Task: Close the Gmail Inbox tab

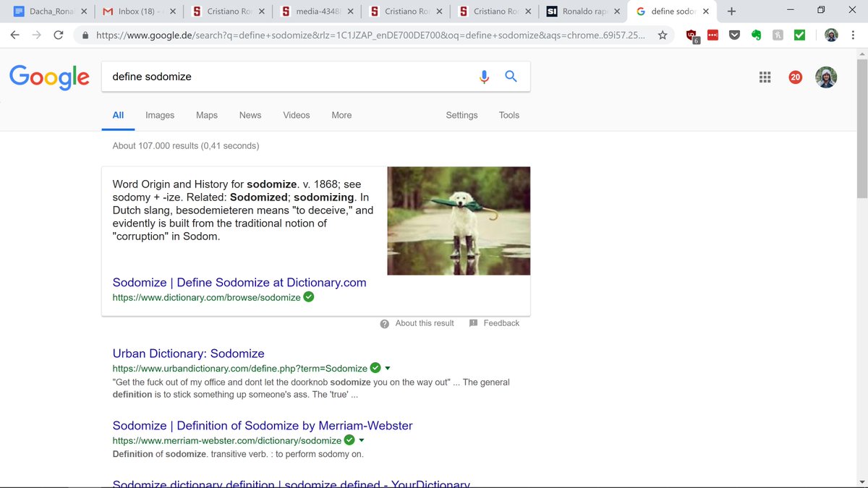Action: 173,12
